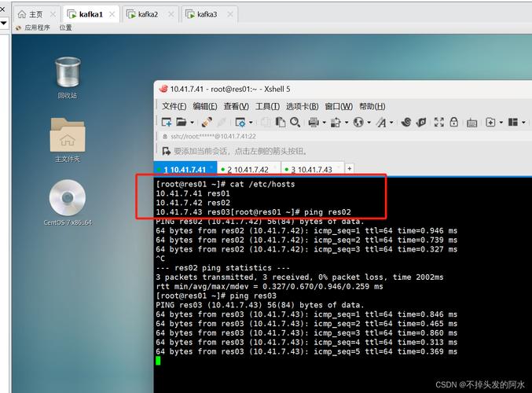The height and width of the screenshot is (393, 532).
Task: Open the 位置 places menu
Action: [65, 28]
